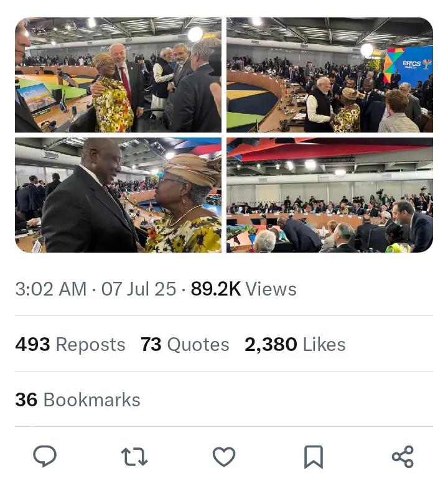The height and width of the screenshot is (481, 448).
Task: Open the top-right BRICS hall photo
Action: 330,75
